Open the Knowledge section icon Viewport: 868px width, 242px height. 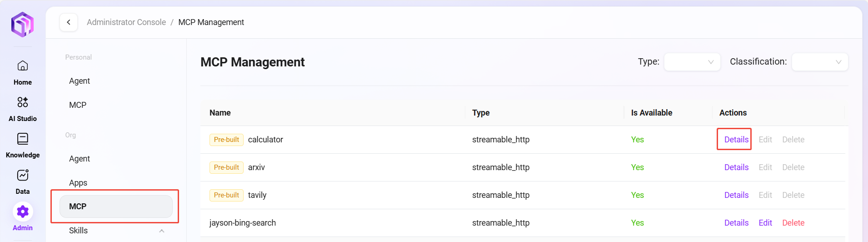pyautogui.click(x=23, y=139)
